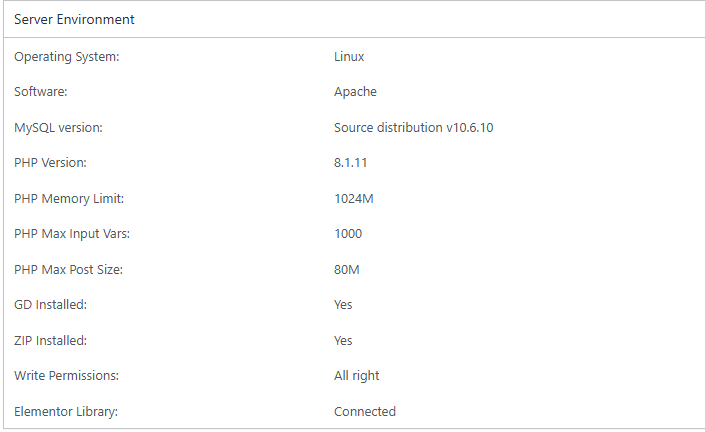Click the Write Permissions label
705x432 pixels.
[x=66, y=376]
